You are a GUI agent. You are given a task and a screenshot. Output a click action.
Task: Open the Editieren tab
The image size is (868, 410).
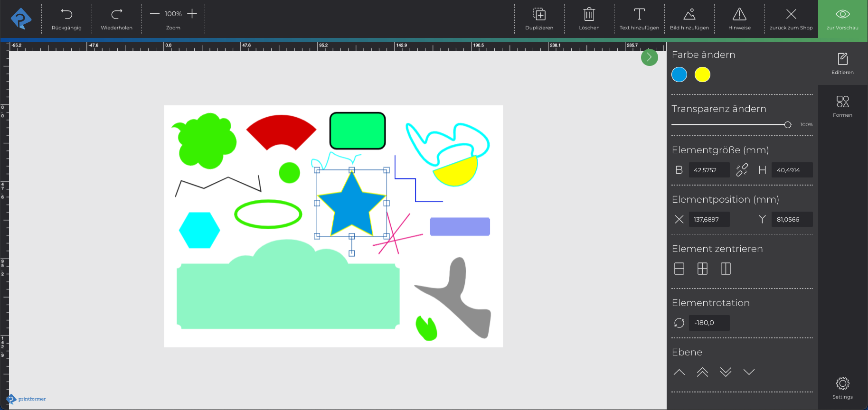click(842, 64)
